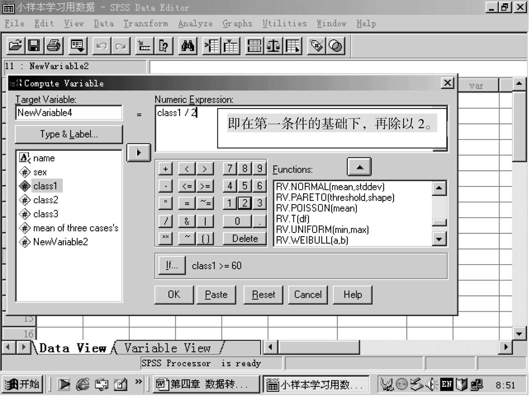Click the Variables info toolbar icon

click(163, 46)
